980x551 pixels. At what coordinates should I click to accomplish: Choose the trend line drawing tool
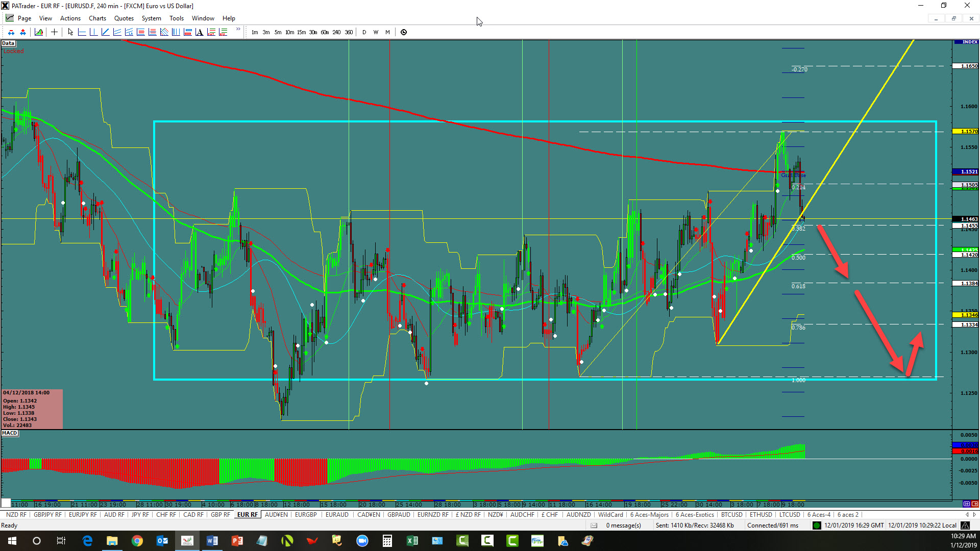pos(105,32)
